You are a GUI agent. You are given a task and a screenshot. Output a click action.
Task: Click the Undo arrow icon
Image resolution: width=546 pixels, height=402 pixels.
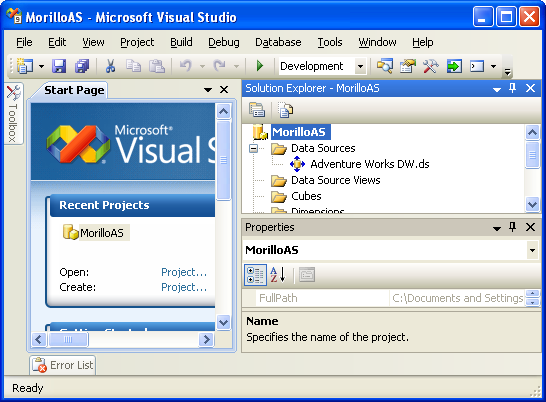click(x=186, y=66)
